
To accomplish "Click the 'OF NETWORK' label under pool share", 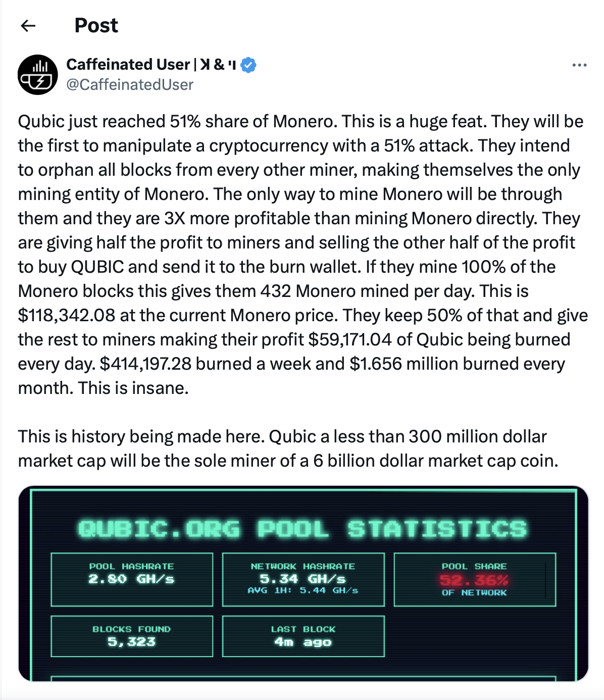I will coord(474,592).
